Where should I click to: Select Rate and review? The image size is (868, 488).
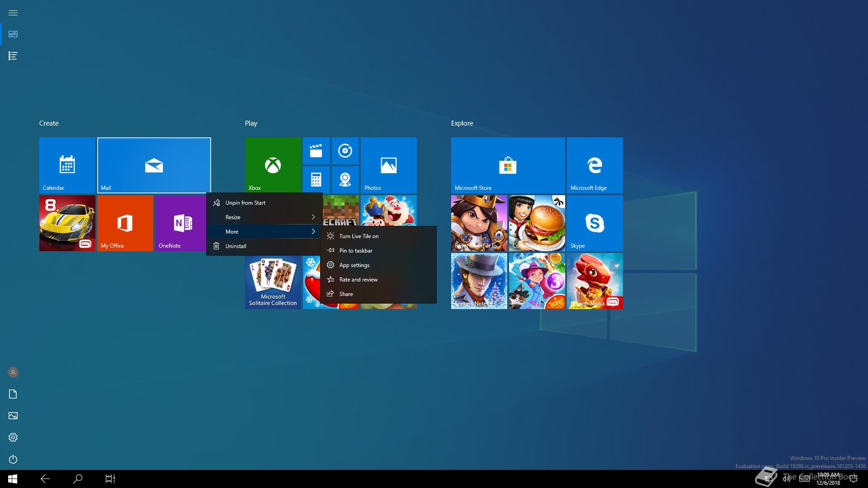coord(378,280)
